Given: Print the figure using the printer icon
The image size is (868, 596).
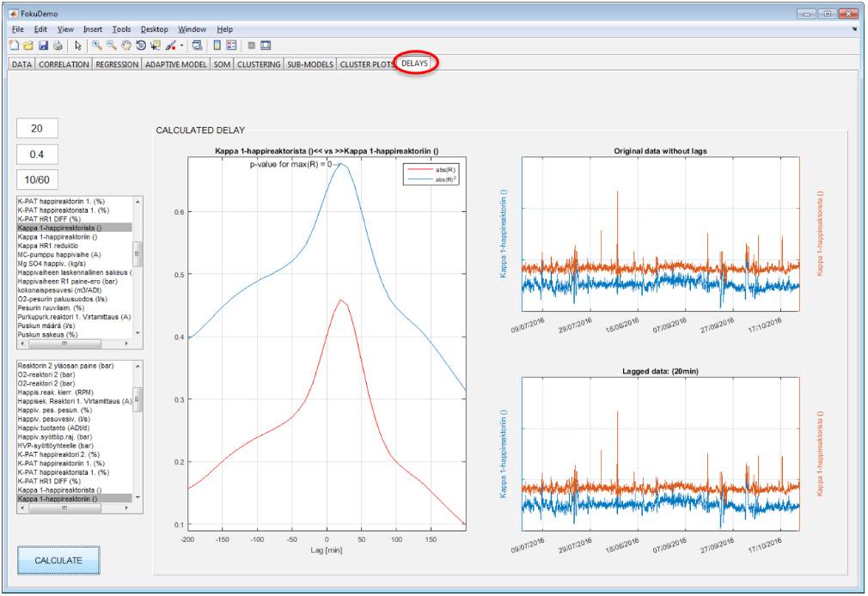Looking at the screenshot, I should point(58,46).
